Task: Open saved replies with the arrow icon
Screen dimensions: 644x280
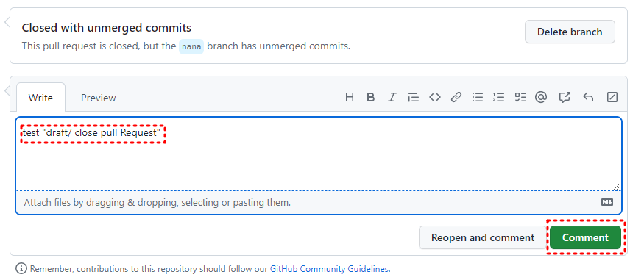Action: [x=588, y=97]
